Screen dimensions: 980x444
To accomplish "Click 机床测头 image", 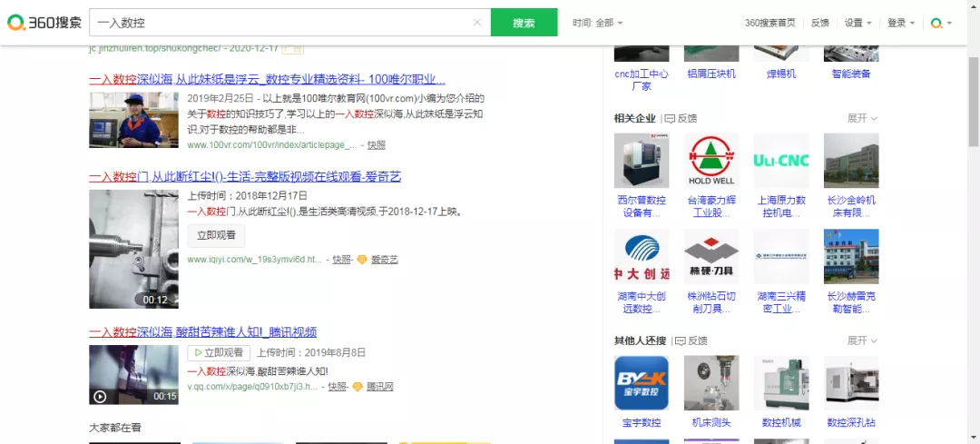I will click(711, 383).
